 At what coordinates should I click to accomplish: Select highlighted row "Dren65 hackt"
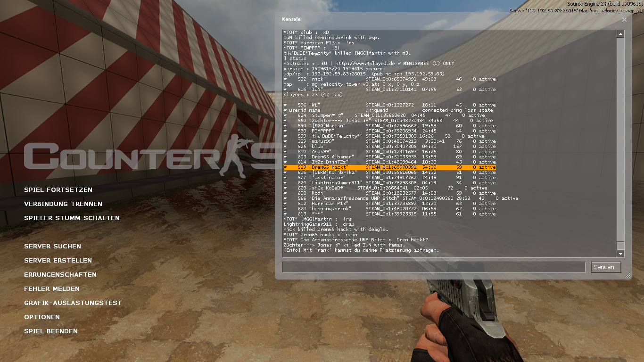click(389, 167)
